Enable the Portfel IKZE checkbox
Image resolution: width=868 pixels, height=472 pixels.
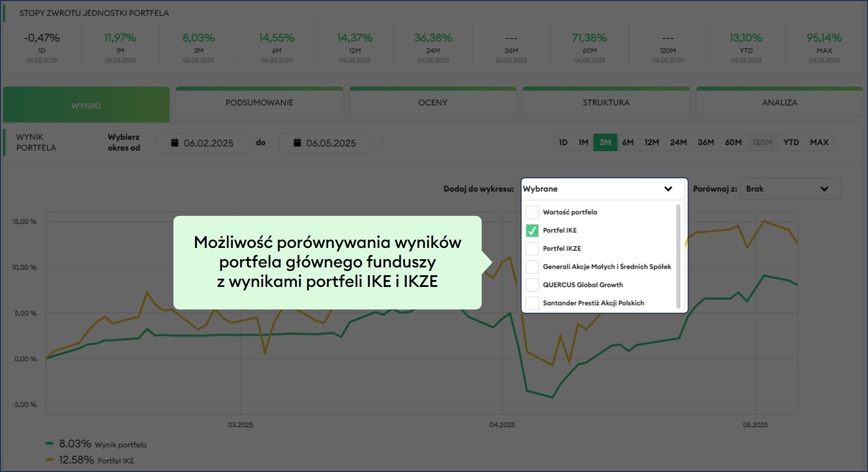click(x=532, y=249)
